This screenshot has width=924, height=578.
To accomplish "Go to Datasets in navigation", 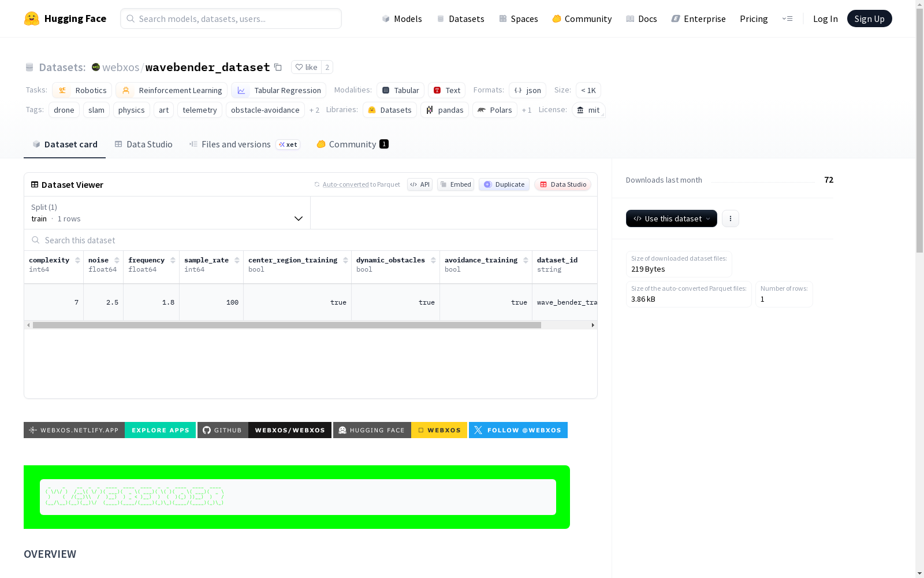I will pos(460,18).
